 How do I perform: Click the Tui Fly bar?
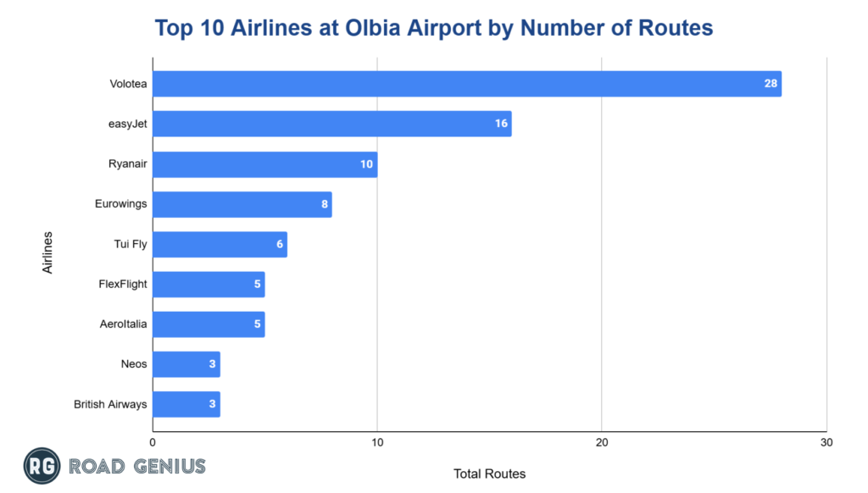pyautogui.click(x=220, y=244)
